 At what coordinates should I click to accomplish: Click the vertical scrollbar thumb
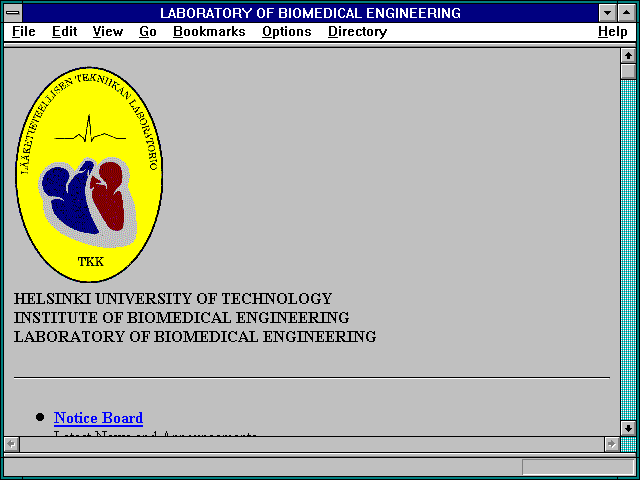tap(628, 71)
